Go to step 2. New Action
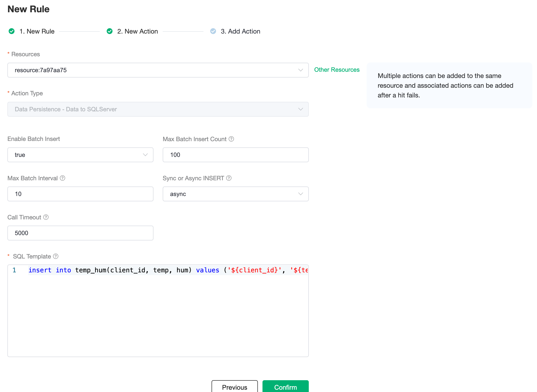The width and height of the screenshot is (537, 392). point(137,31)
